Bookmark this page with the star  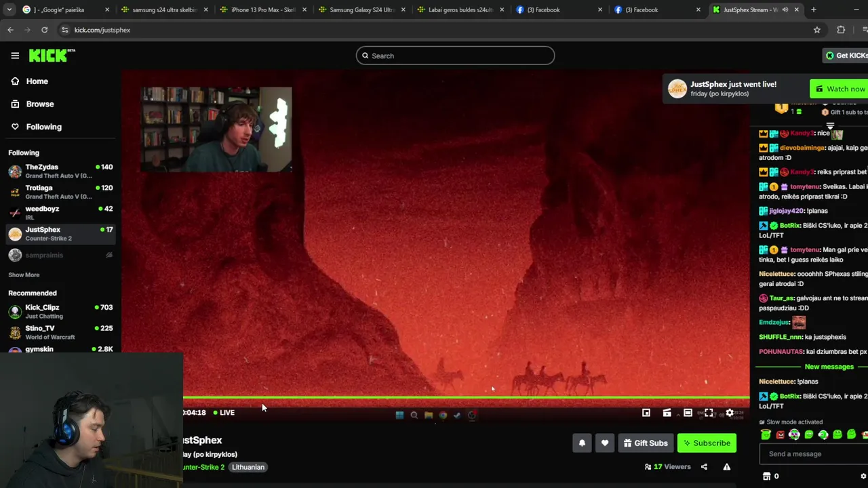(816, 30)
